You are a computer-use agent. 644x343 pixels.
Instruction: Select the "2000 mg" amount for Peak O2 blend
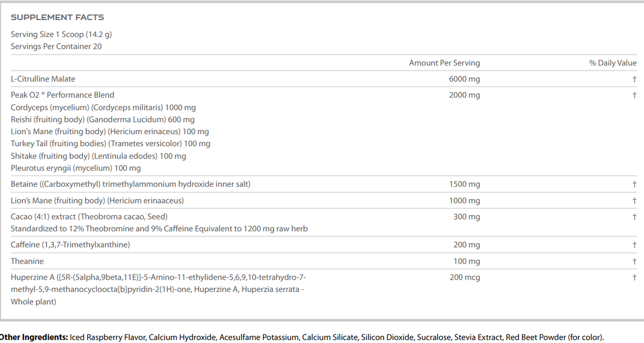point(465,95)
